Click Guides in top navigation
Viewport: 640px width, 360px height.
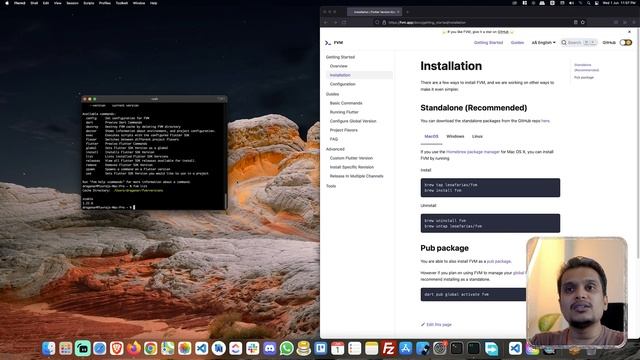click(517, 42)
